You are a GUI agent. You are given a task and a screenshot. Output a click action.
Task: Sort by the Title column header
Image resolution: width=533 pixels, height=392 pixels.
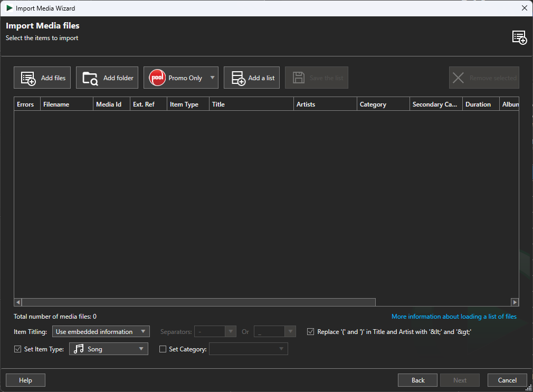251,104
